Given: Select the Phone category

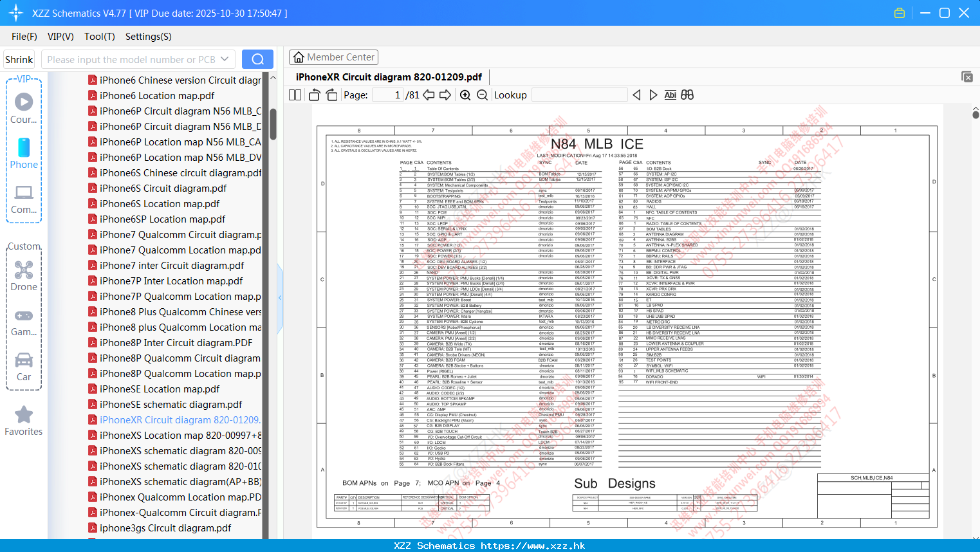Looking at the screenshot, I should coord(24,153).
